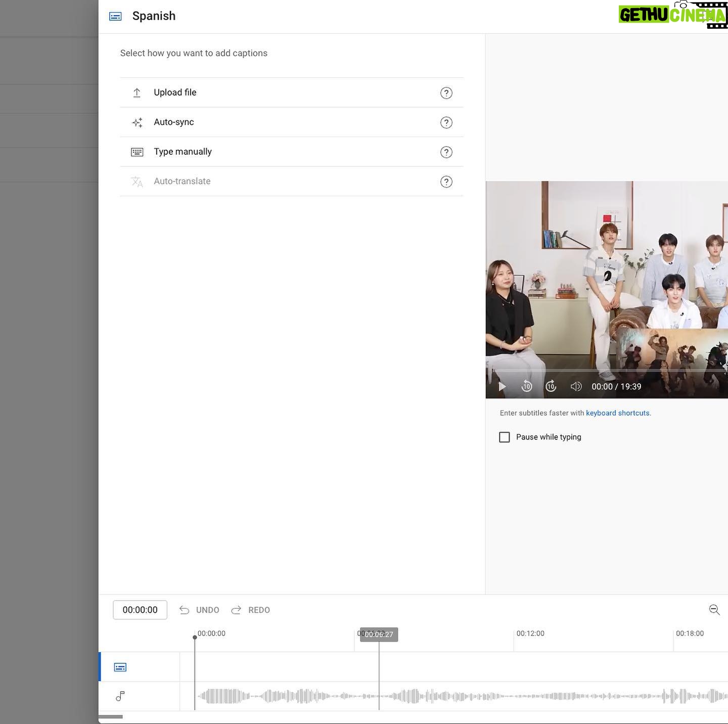This screenshot has height=724, width=728.
Task: Click the horizontal timeline scrollbar
Action: click(110, 716)
